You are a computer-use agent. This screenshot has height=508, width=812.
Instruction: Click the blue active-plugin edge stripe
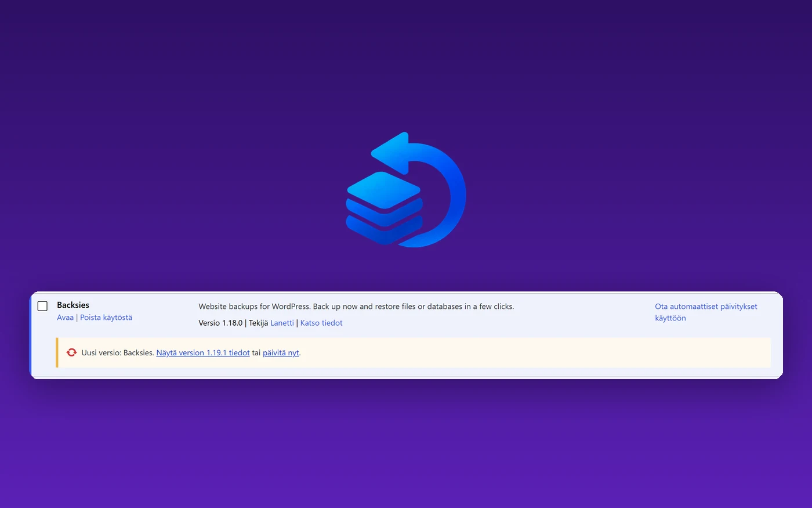coord(31,335)
